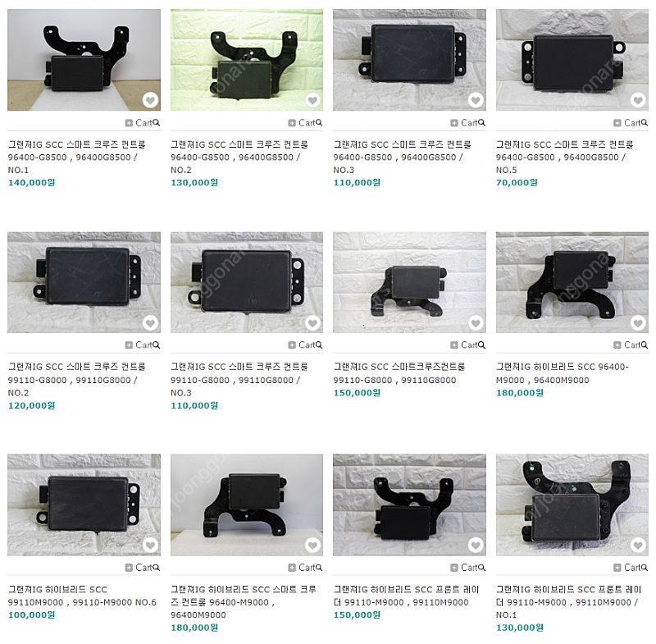
Task: Toggle heart on 99110-G8000 NO.2 product
Action: 150,322
